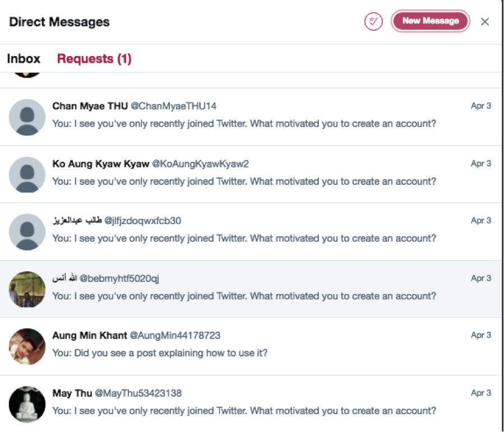Click Chan Myae THU's default avatar
The width and height of the screenshot is (504, 432).
[x=27, y=117]
